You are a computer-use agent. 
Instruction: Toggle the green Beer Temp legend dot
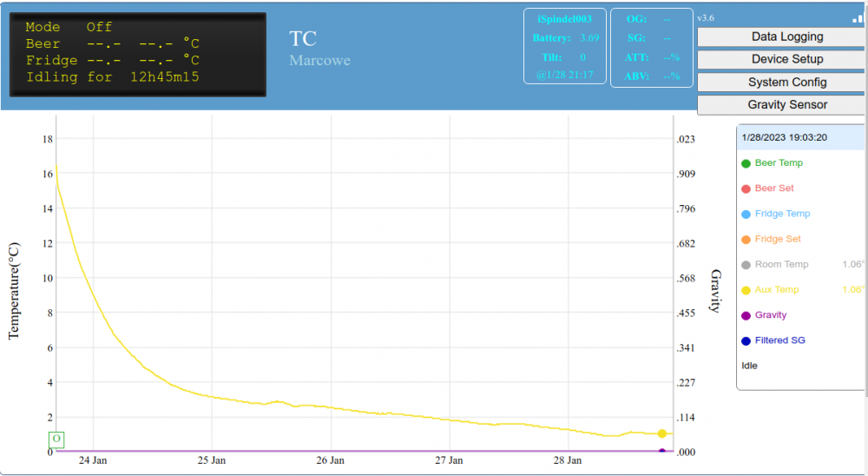click(746, 163)
